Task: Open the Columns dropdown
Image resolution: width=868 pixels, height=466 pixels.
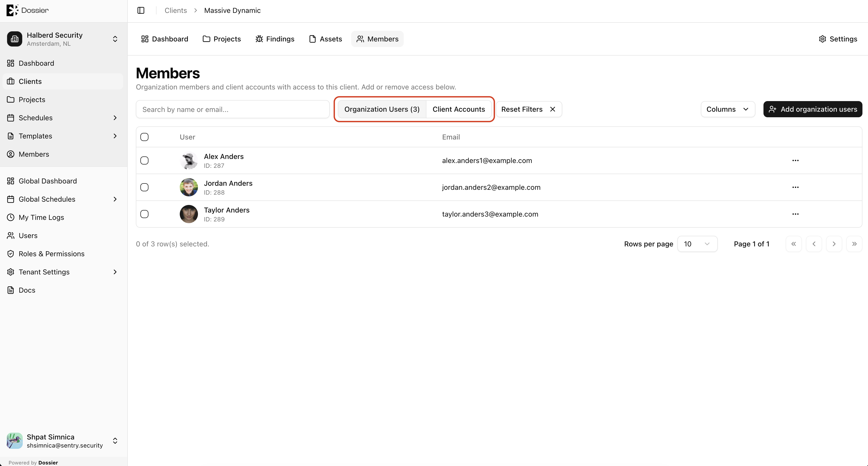Action: (728, 109)
